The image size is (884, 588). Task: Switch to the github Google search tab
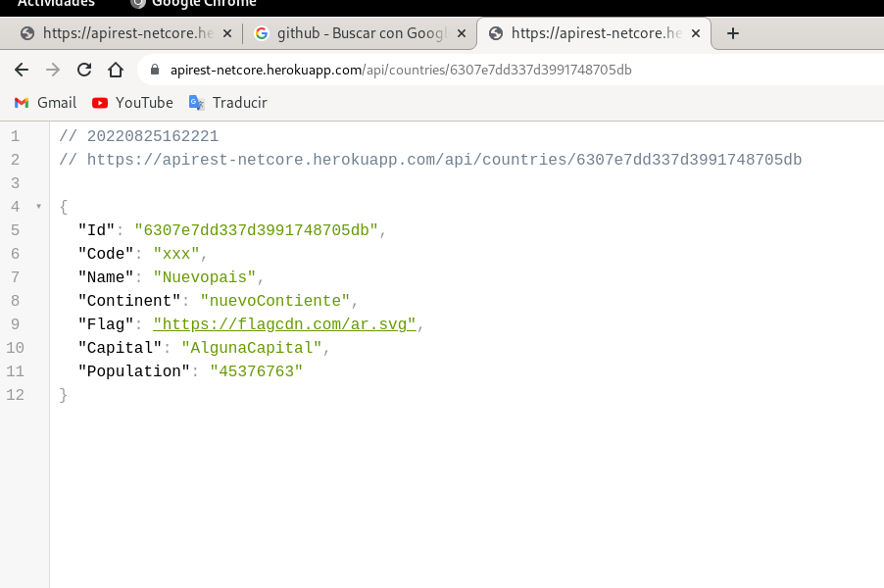(353, 32)
